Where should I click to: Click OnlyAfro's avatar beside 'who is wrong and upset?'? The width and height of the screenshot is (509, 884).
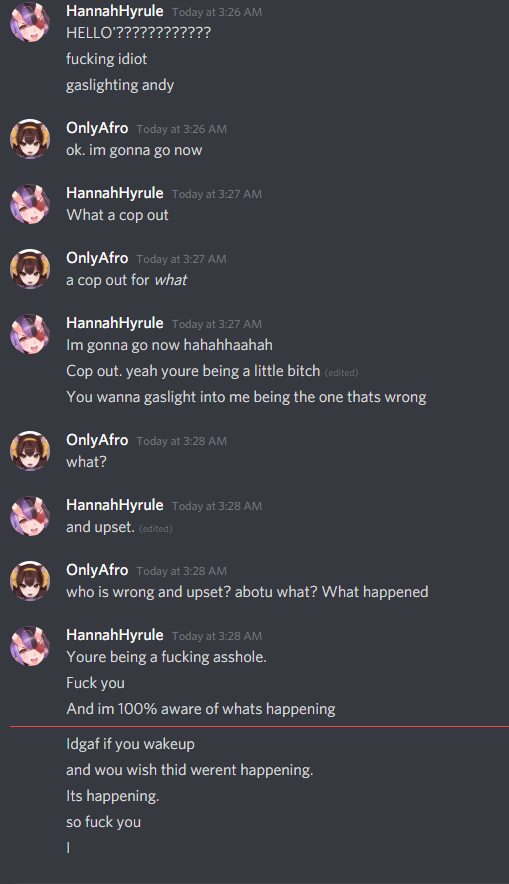tap(30, 581)
